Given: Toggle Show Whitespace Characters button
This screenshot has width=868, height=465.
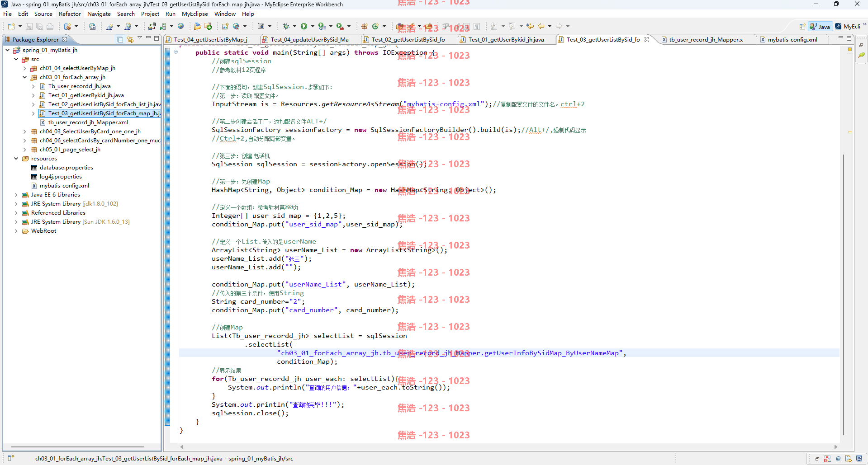Looking at the screenshot, I should coord(477,26).
